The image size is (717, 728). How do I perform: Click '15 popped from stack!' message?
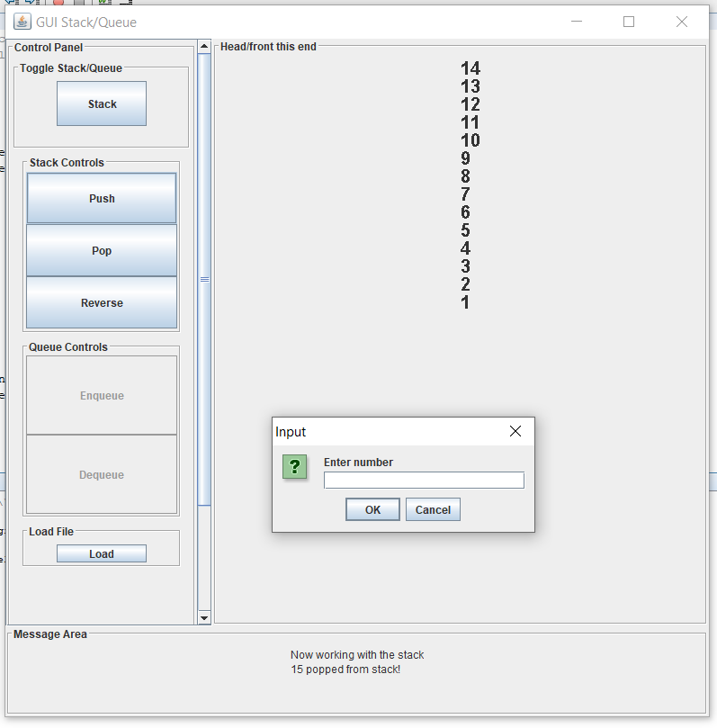pos(345,669)
